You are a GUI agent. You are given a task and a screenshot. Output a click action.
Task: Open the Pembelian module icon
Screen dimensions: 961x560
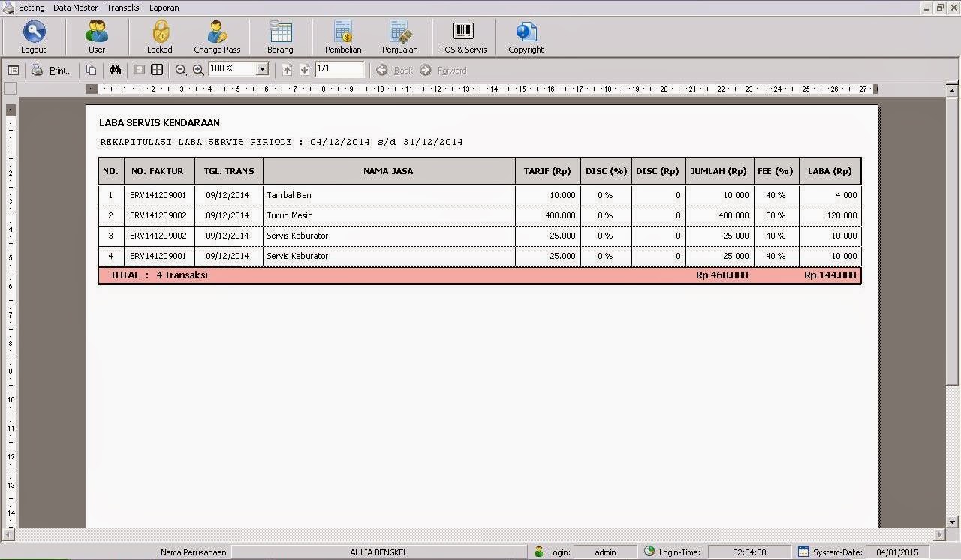pyautogui.click(x=343, y=32)
